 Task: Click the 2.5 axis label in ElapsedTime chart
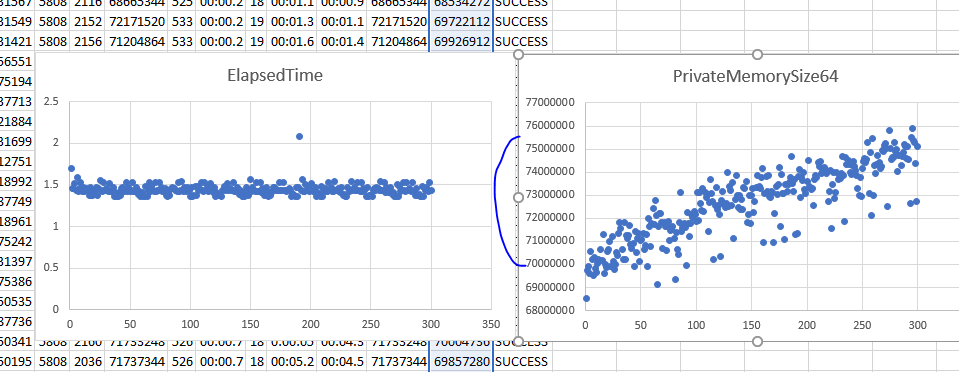click(x=51, y=101)
